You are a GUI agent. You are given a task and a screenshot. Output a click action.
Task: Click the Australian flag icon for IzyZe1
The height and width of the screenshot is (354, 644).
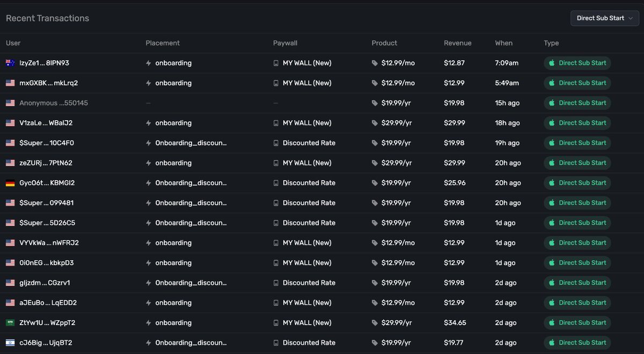tap(10, 63)
